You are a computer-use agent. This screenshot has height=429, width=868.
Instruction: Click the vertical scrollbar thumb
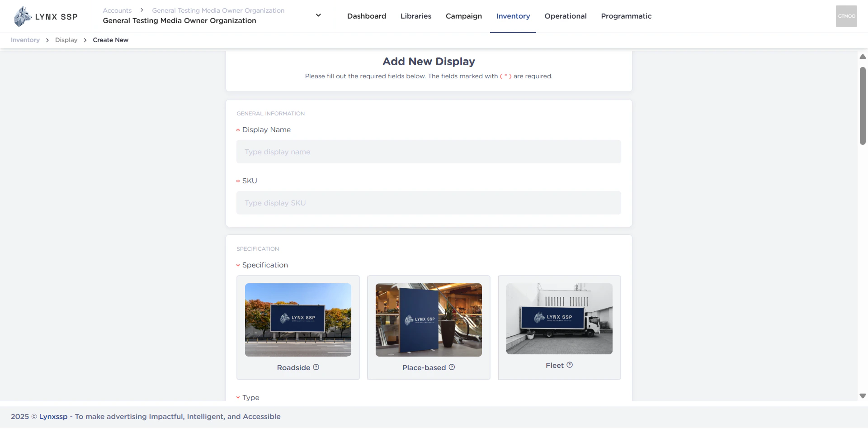click(x=863, y=106)
